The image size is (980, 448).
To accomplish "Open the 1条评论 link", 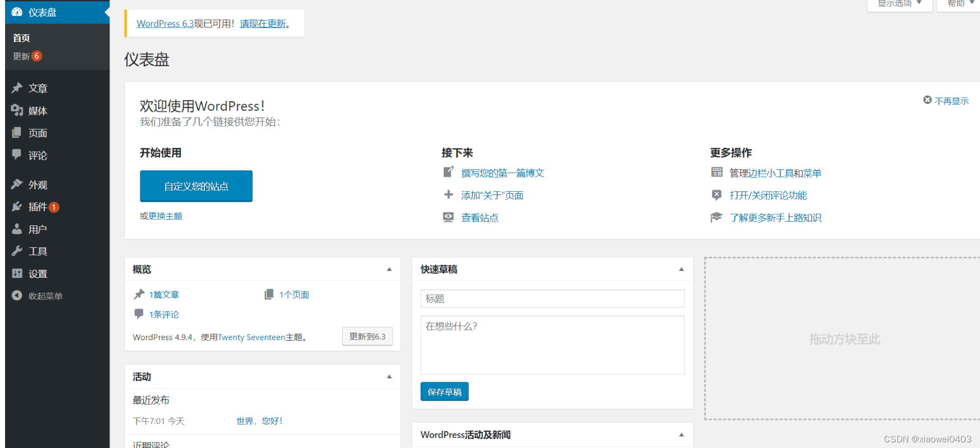I will tap(164, 315).
